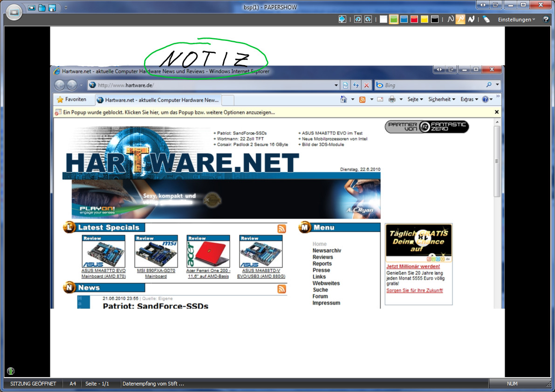Click the read mail icon in command bar
Viewport: 555px width, 392px height.
point(380,100)
